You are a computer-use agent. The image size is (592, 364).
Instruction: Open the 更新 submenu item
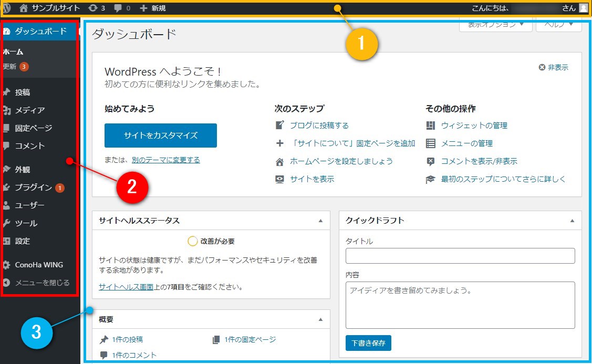coord(10,67)
